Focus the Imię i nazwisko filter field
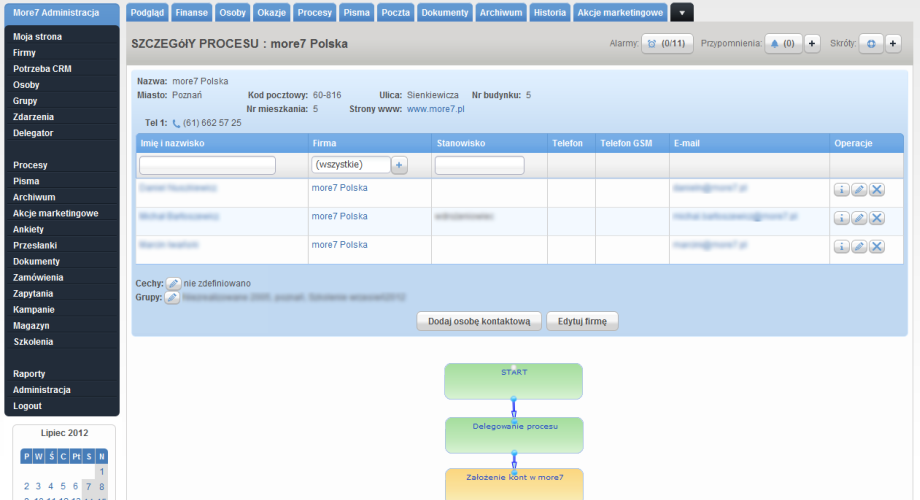Screen dimensions: 920x500 click(207, 165)
